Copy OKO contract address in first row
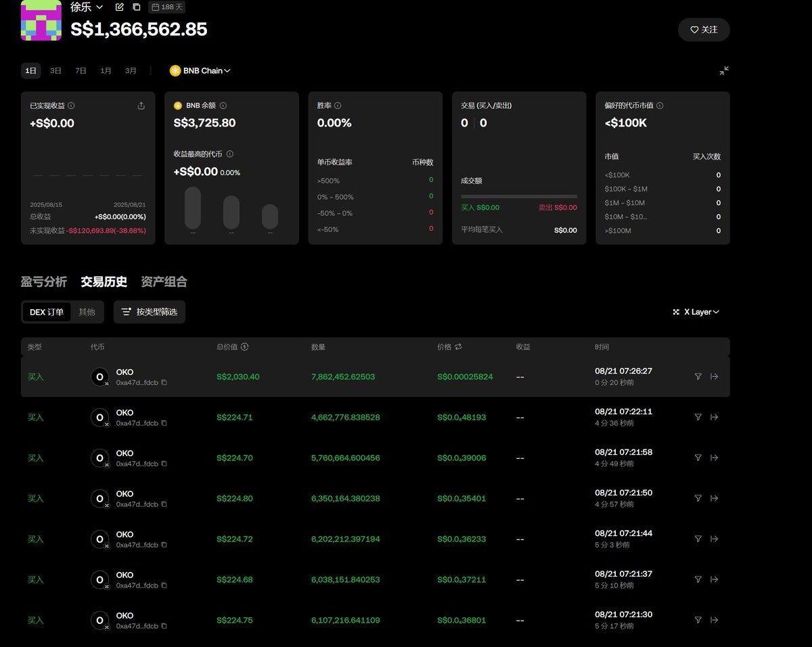812x647 pixels. [x=164, y=382]
